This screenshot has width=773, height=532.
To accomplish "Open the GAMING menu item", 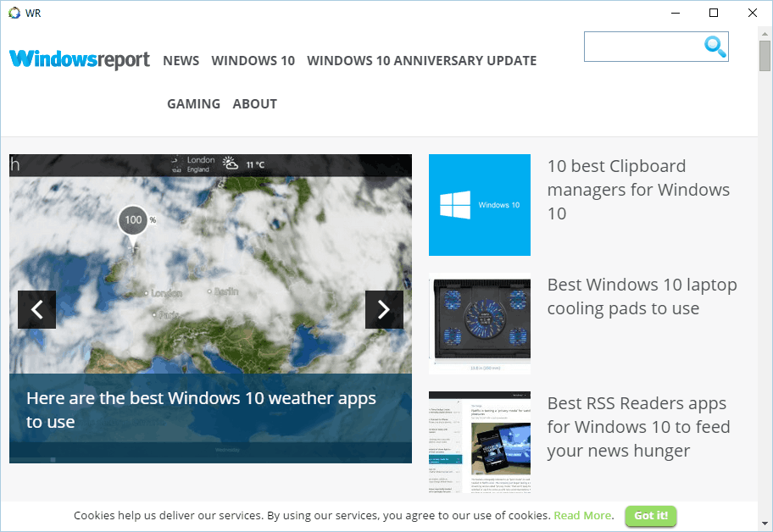I will [194, 104].
